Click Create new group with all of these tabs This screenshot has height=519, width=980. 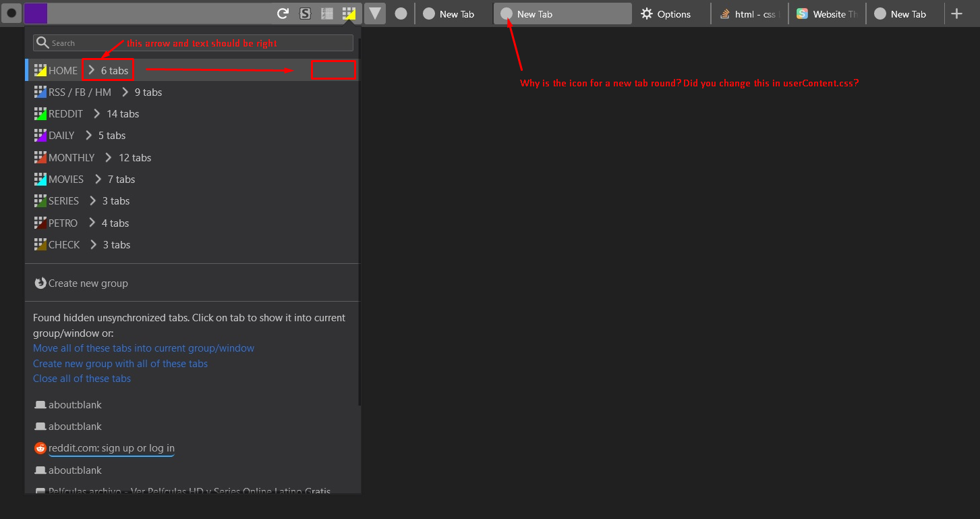(121, 363)
